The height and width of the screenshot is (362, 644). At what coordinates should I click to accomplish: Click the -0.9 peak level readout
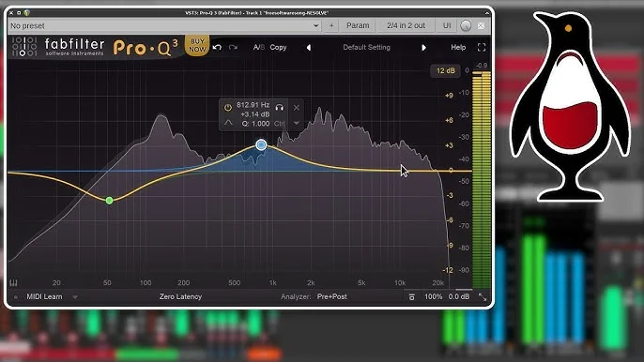tap(482, 66)
